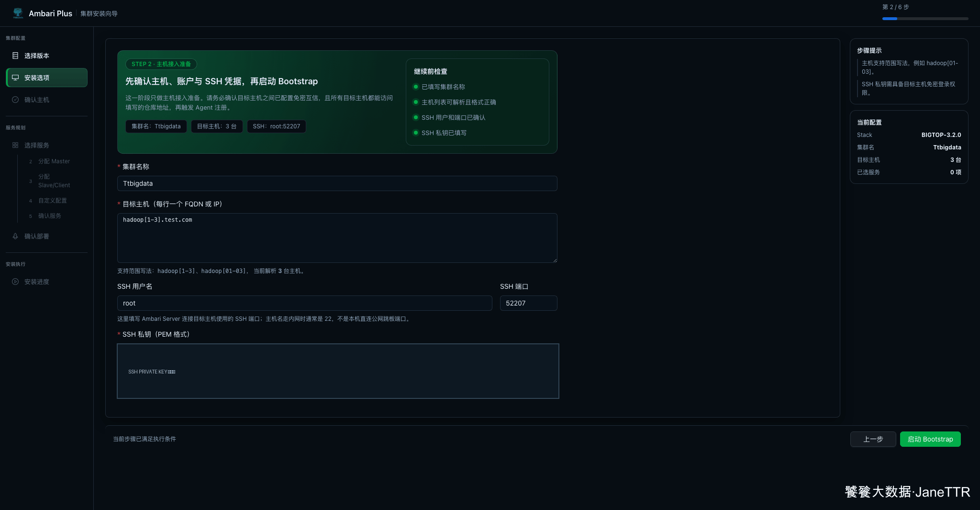Click the SSH: root:52207 tag

[277, 126]
